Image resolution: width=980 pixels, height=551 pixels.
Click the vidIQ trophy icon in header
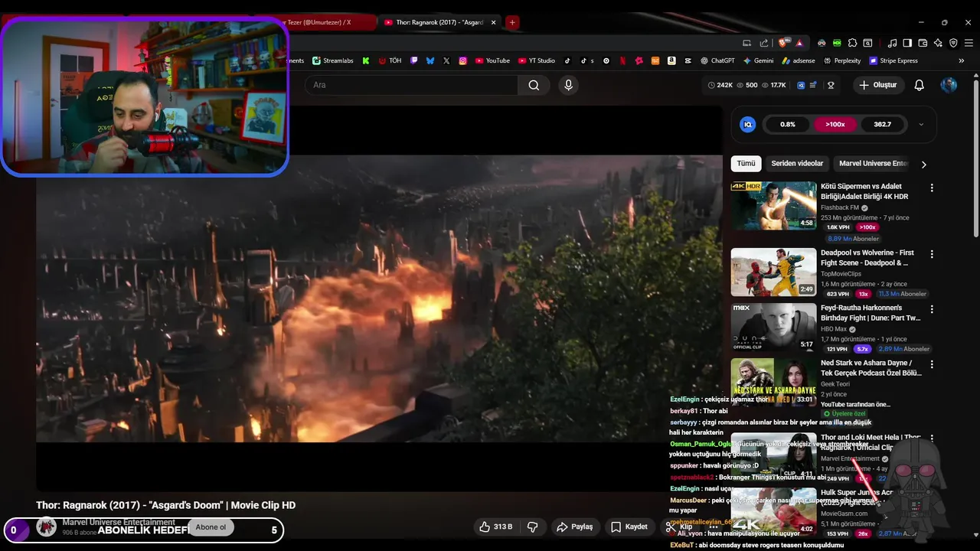(x=831, y=85)
